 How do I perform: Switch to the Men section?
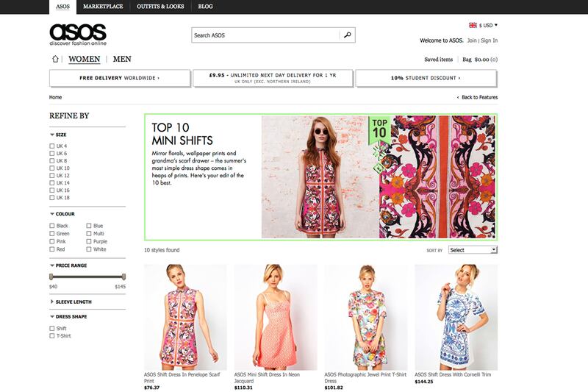(122, 60)
